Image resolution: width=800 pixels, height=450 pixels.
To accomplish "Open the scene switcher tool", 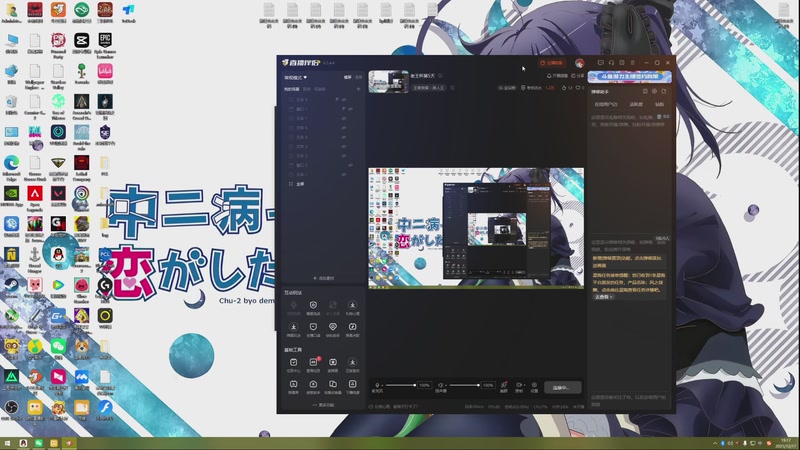I will pyautogui.click(x=333, y=386).
